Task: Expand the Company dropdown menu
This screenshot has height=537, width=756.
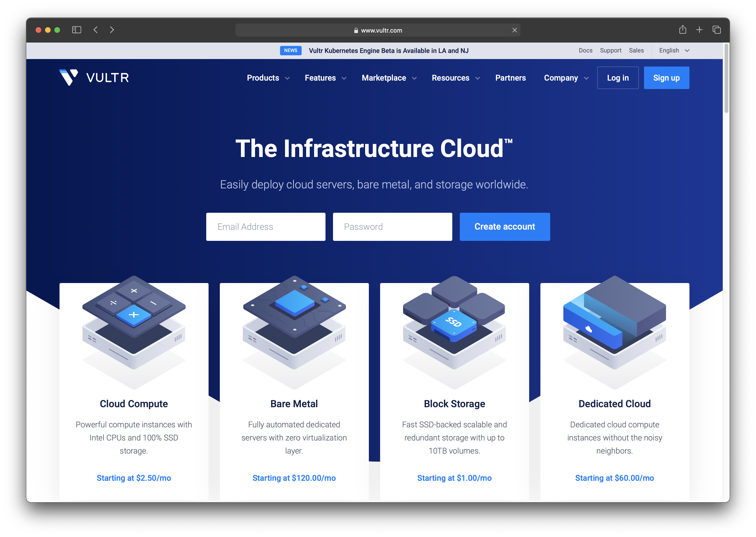Action: (x=566, y=78)
